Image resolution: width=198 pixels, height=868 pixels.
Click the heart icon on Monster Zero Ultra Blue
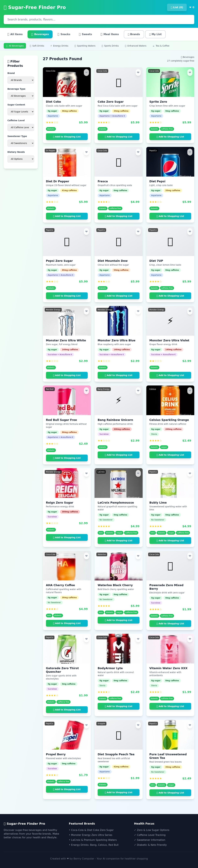coord(138,311)
